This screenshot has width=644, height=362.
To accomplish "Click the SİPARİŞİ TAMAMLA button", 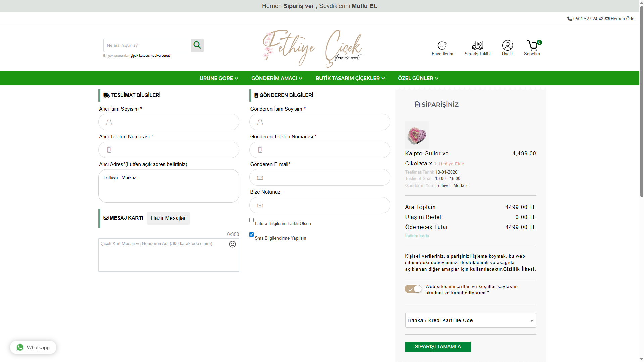I will pos(438,347).
